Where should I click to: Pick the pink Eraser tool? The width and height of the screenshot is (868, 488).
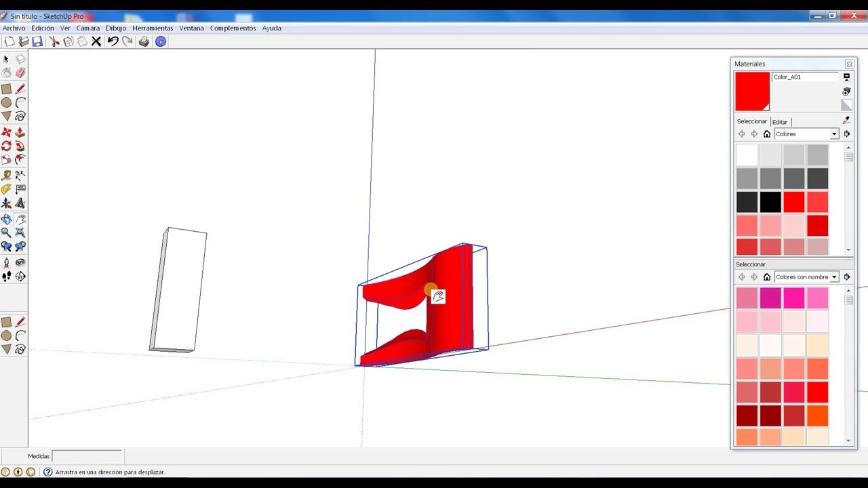20,73
